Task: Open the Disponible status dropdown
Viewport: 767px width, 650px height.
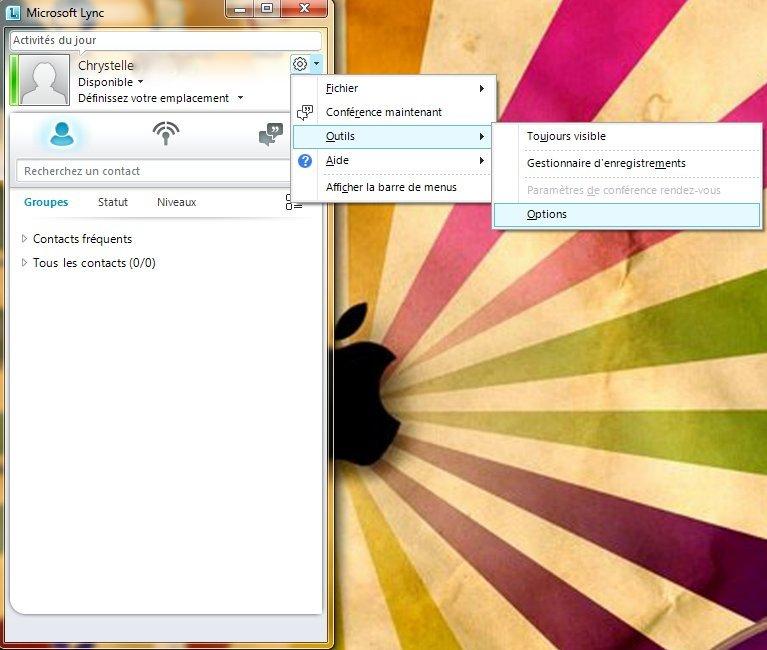Action: 111,82
